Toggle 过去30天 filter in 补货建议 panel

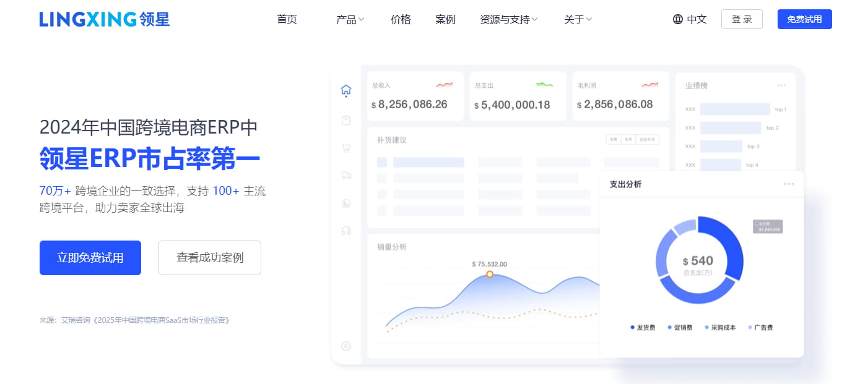(x=648, y=139)
